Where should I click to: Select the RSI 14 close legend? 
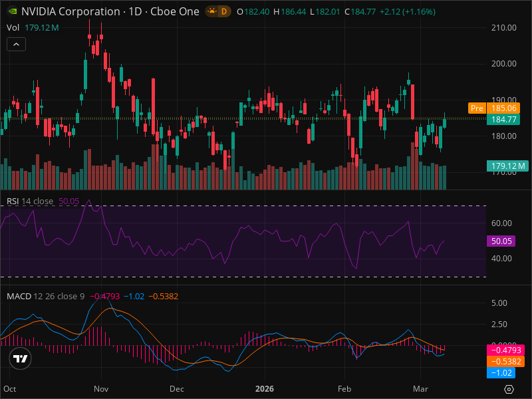click(30, 201)
